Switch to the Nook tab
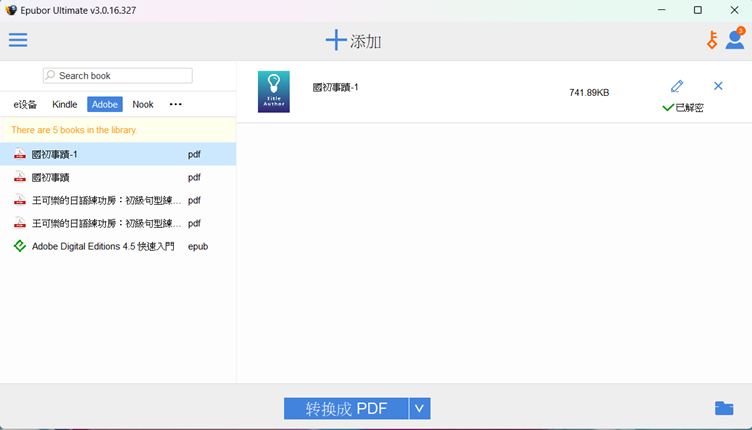The width and height of the screenshot is (752, 430). (x=143, y=105)
